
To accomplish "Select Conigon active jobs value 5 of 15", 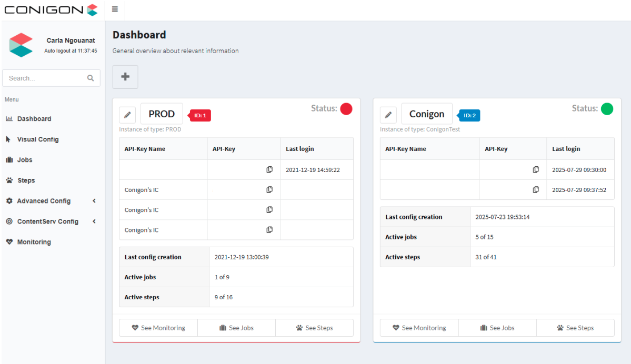I will tap(484, 237).
